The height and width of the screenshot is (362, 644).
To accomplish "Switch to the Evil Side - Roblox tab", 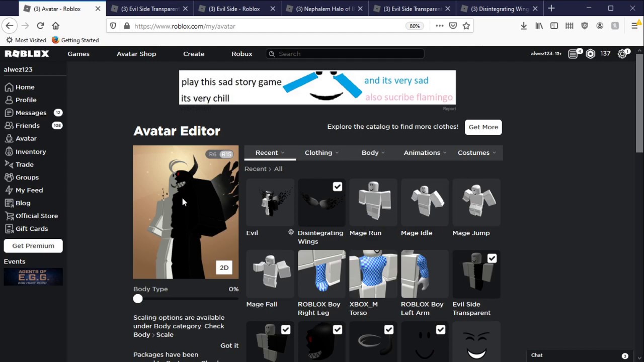I will point(236,9).
